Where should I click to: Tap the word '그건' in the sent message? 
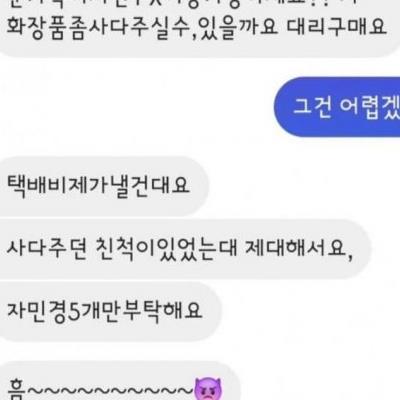pyautogui.click(x=312, y=107)
